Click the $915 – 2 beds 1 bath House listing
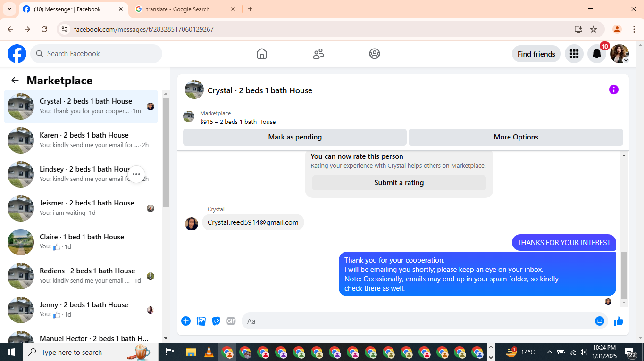Screen dimensions: 644x361 (238, 122)
